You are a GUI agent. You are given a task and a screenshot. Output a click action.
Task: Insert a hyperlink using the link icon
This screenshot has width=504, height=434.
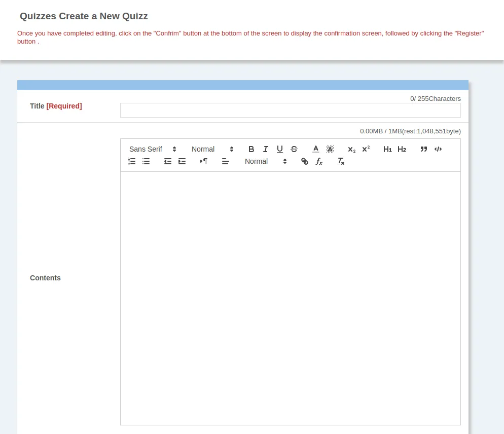(304, 161)
